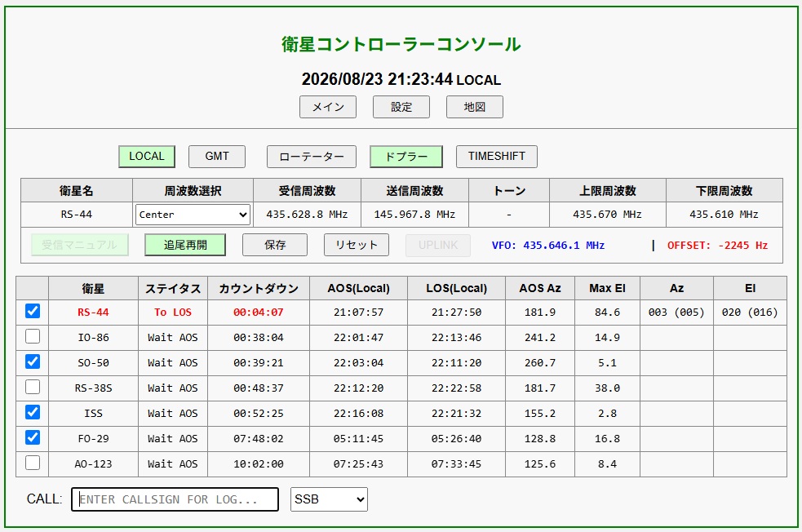Click the RS-44 name in frequency table
Viewport: 802px width, 532px height.
point(76,215)
